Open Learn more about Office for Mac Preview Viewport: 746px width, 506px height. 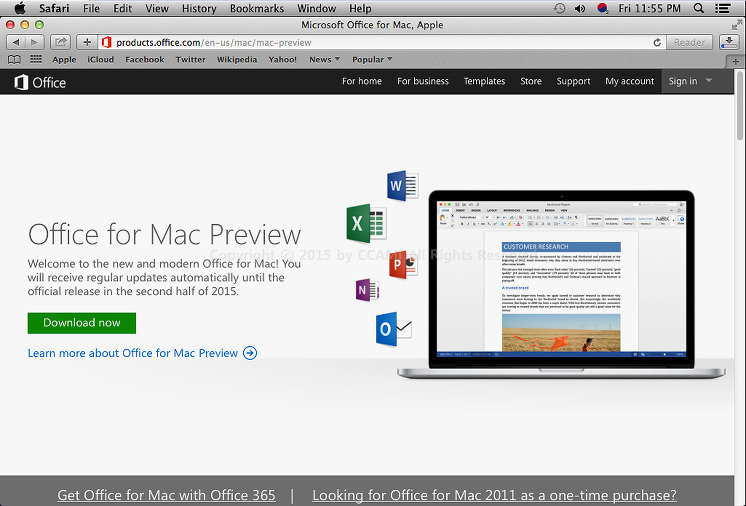pos(133,353)
